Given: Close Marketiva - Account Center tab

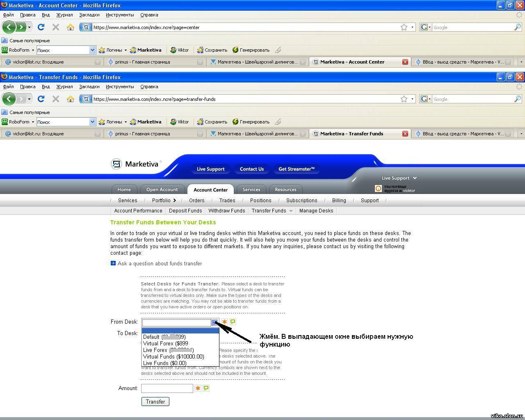Looking at the screenshot, I should (405, 62).
